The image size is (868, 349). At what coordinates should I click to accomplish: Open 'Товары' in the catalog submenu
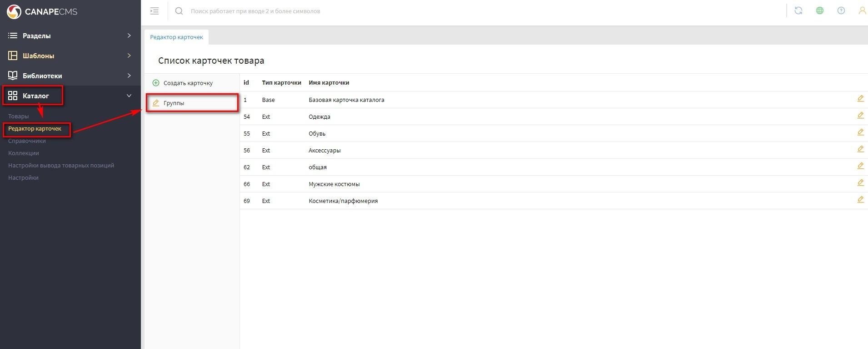(18, 116)
